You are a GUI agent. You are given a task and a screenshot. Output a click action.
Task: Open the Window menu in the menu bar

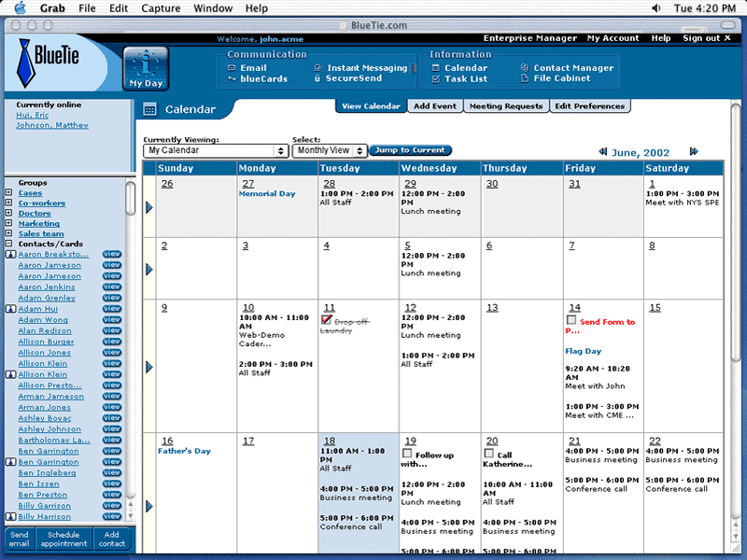[213, 8]
